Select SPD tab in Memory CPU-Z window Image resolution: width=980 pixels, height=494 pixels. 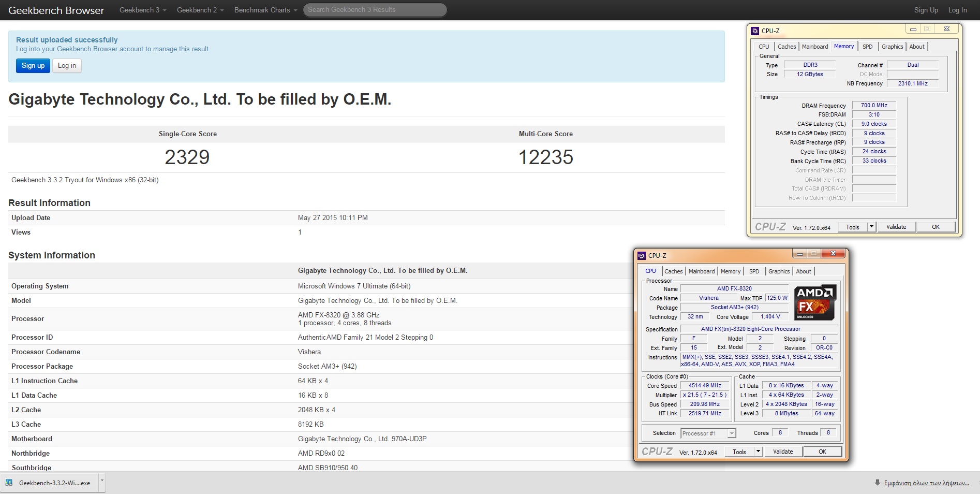[x=868, y=47]
